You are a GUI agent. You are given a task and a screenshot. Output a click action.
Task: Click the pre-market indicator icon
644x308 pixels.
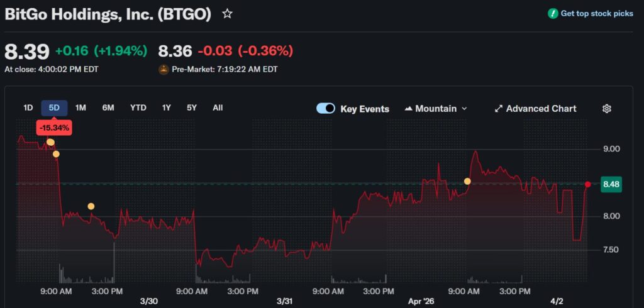click(x=164, y=69)
